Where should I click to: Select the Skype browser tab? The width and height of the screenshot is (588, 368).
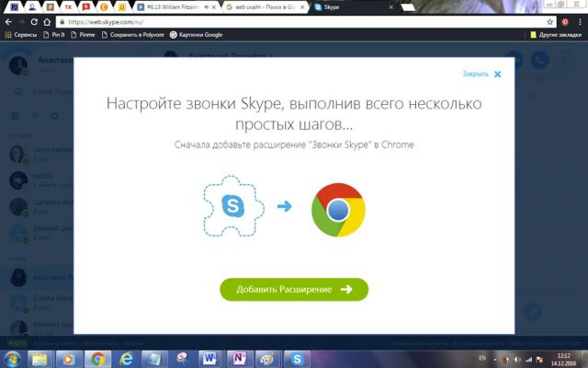(x=353, y=7)
